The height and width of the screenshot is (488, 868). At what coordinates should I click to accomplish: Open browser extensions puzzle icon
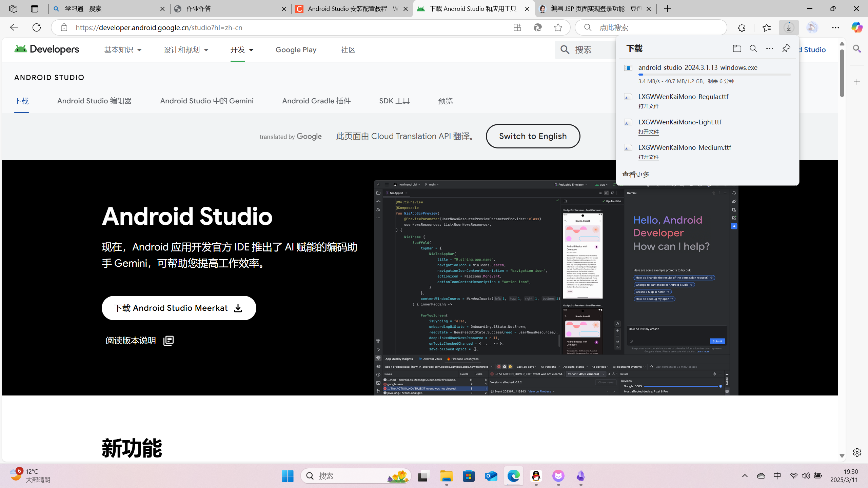[x=742, y=27]
